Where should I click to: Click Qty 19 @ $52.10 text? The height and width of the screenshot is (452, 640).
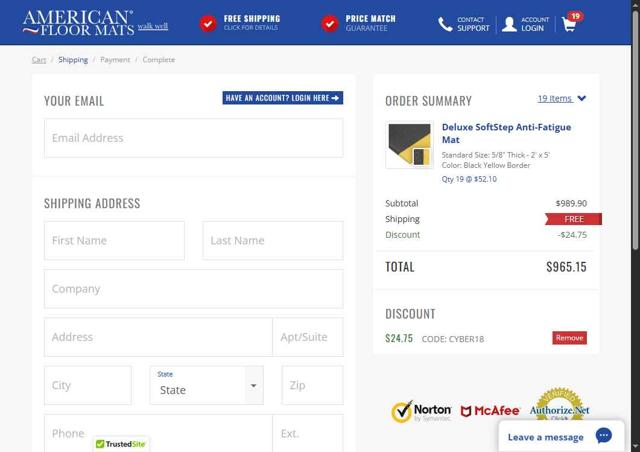pos(469,179)
